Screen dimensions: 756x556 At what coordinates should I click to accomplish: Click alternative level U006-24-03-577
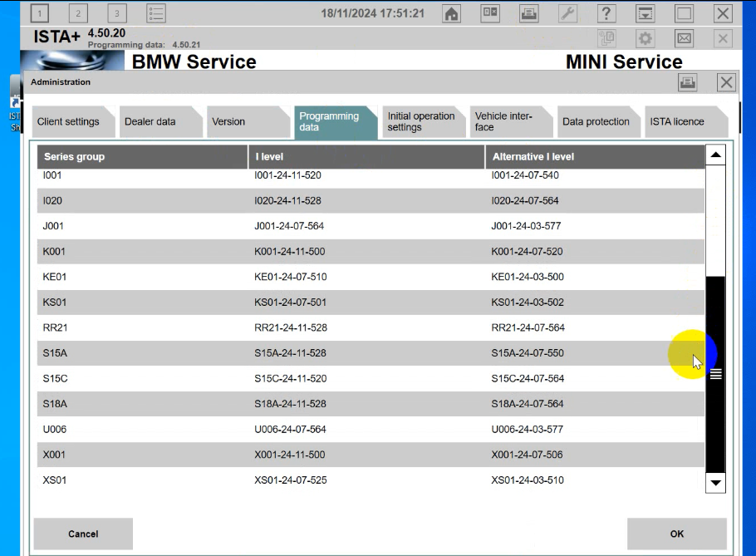tap(527, 429)
